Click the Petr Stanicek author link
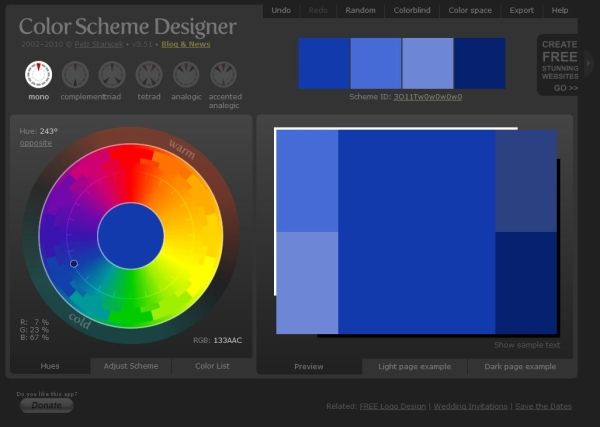Screen dimensions: 600x427 click(x=98, y=44)
